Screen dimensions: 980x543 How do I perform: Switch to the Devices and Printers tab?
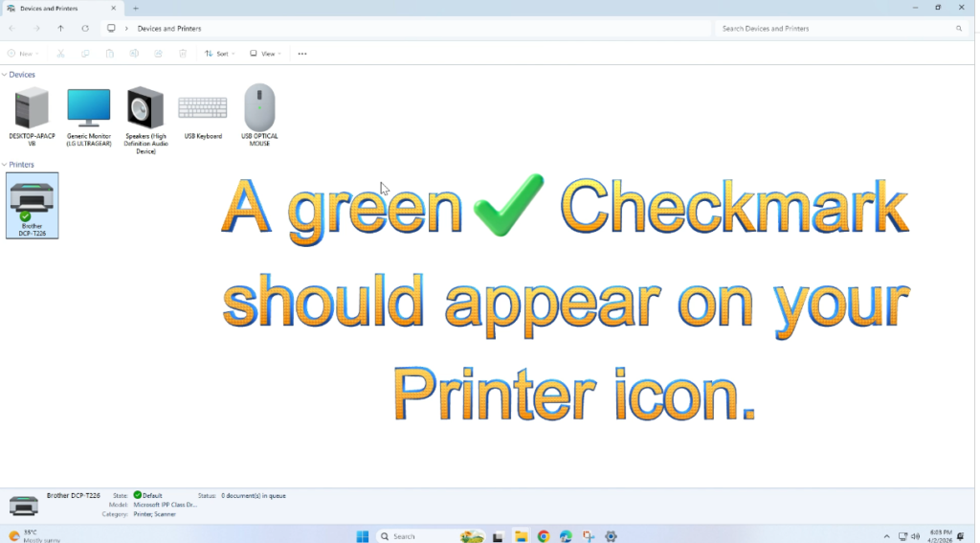click(60, 9)
